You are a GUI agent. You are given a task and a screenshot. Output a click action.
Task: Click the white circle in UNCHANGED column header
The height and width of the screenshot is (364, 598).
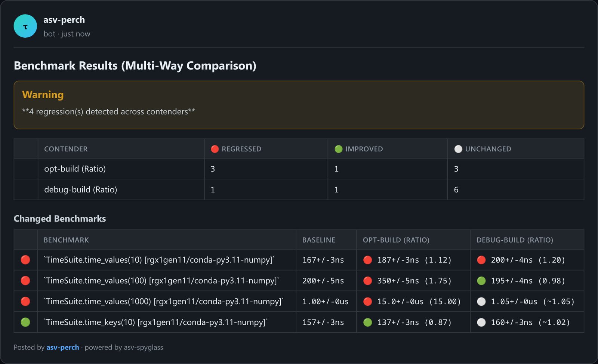tap(458, 149)
